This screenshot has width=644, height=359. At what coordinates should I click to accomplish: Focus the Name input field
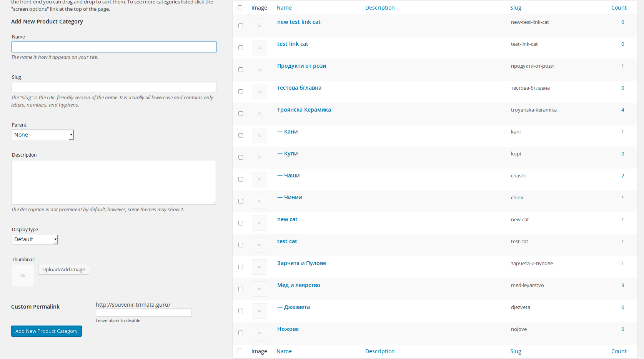[114, 47]
